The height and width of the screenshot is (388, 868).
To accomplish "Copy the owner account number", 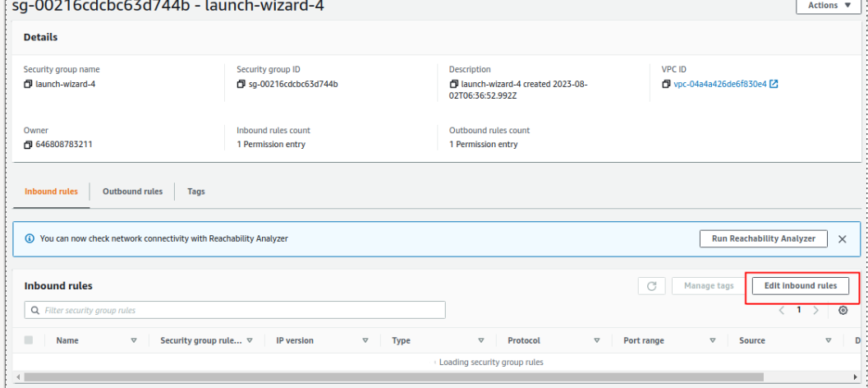I will coord(28,145).
